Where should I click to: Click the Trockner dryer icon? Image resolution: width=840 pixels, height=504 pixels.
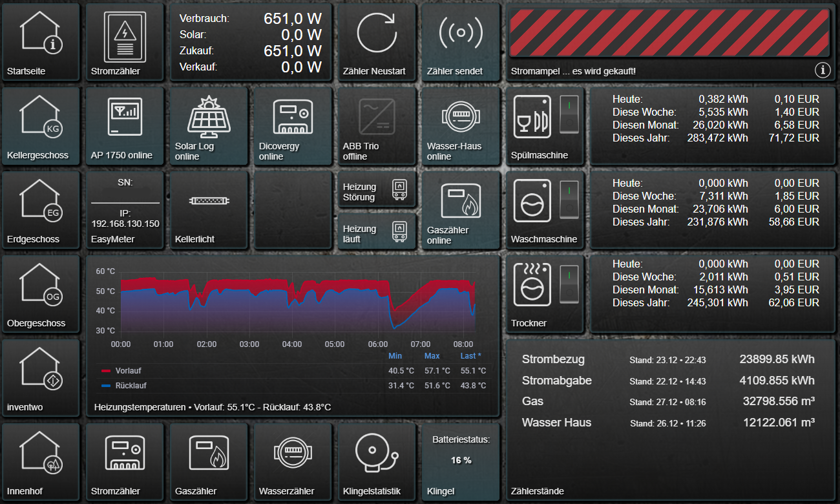tap(532, 284)
